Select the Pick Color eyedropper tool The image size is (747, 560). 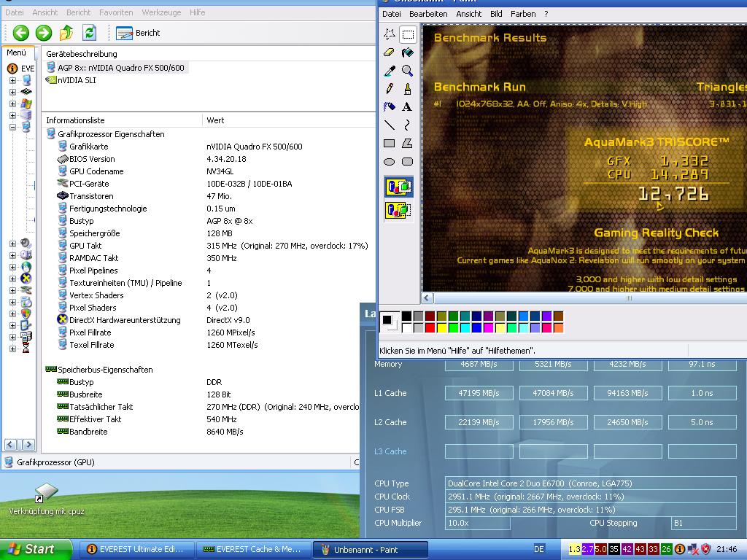click(390, 71)
